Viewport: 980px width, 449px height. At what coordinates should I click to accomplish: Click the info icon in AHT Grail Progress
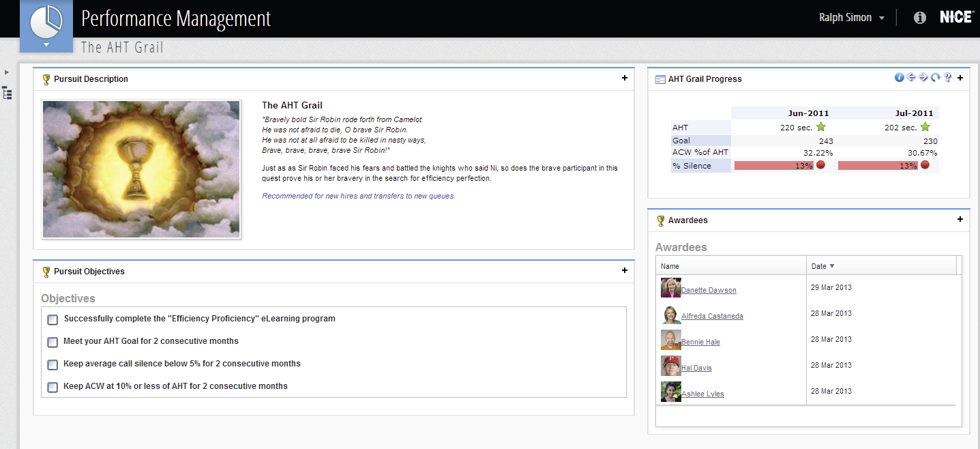click(899, 78)
